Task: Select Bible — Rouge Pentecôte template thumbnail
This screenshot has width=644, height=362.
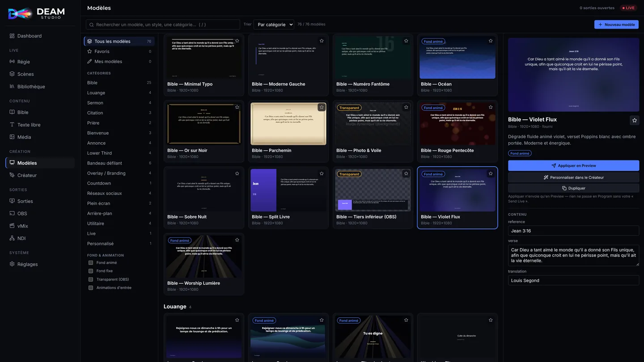Action: [458, 124]
